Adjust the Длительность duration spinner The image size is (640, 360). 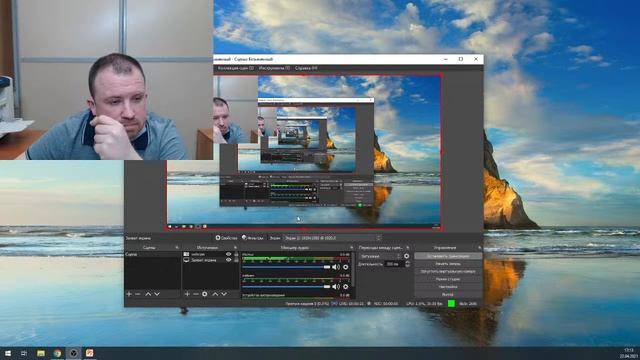tap(407, 264)
